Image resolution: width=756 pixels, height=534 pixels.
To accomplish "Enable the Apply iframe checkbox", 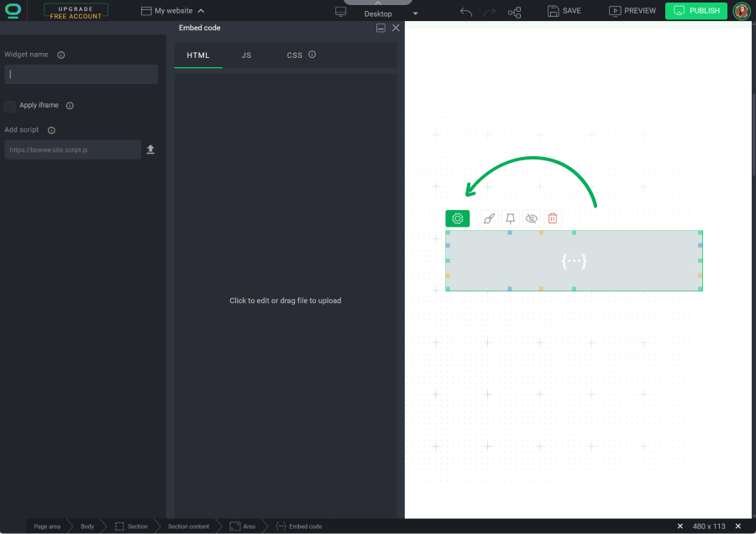I will click(x=9, y=106).
